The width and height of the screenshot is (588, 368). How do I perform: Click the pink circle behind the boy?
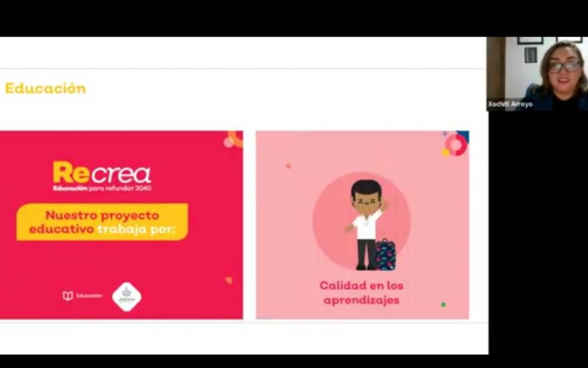(x=362, y=221)
